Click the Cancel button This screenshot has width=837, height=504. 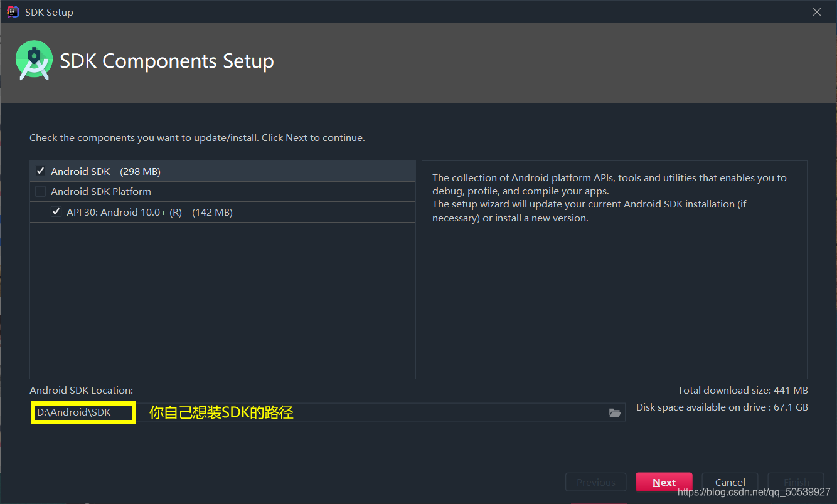[730, 481]
